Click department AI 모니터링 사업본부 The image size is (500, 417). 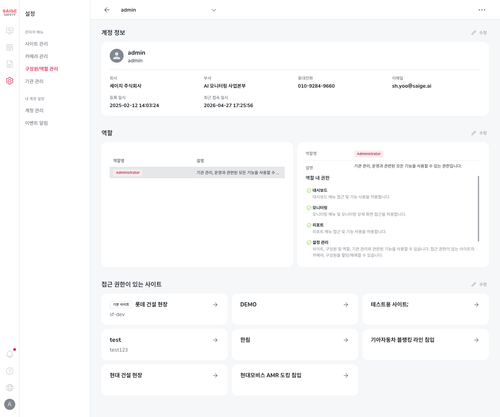[x=225, y=86]
